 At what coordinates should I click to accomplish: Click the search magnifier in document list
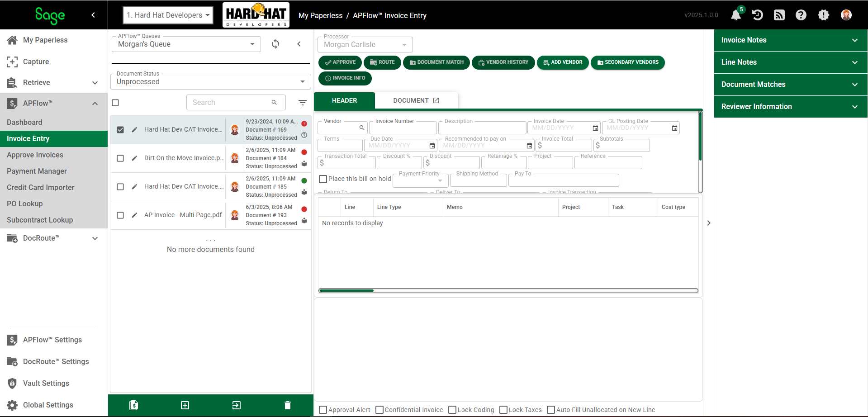pos(274,103)
